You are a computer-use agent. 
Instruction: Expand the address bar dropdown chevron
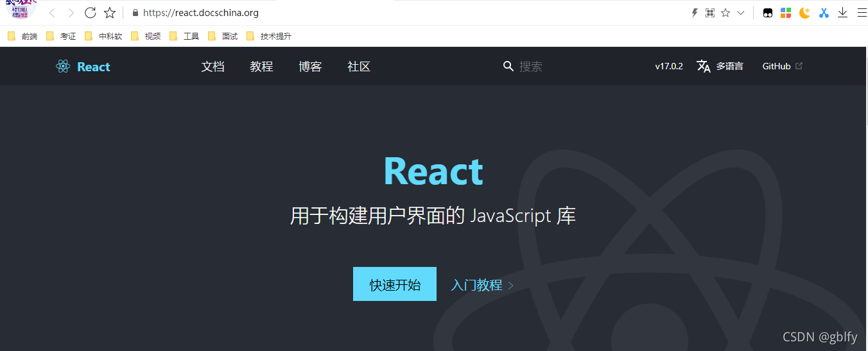pos(740,13)
